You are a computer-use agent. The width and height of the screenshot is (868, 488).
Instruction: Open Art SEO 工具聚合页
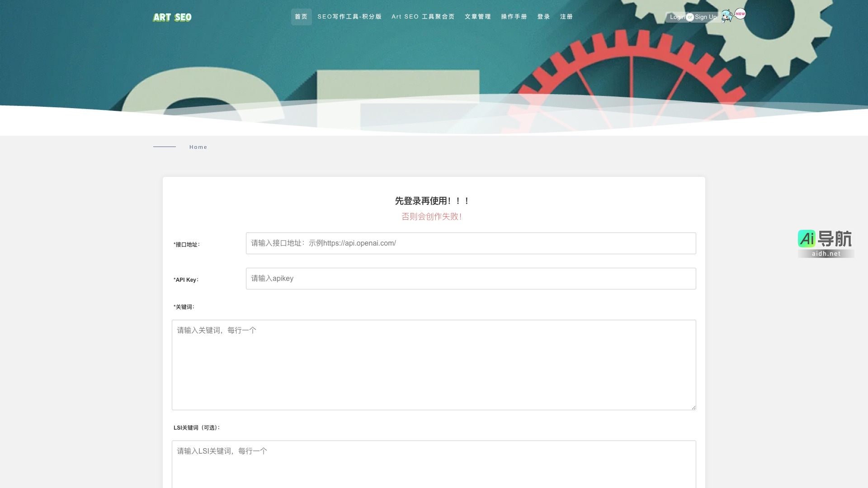click(423, 16)
